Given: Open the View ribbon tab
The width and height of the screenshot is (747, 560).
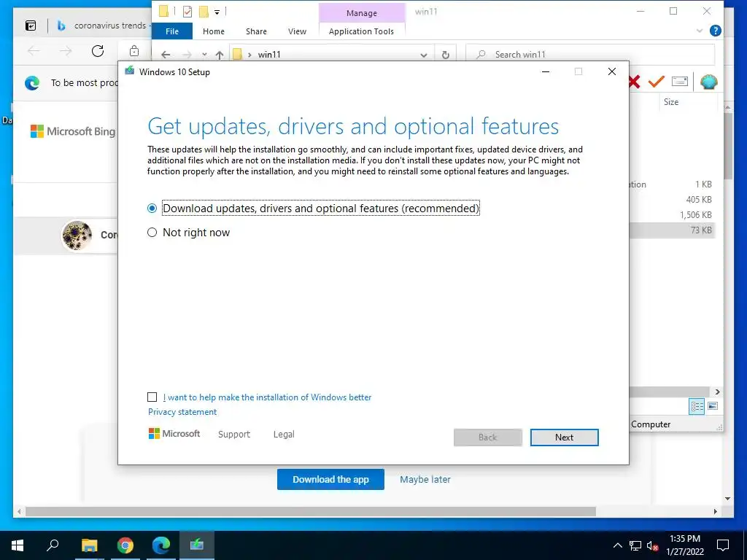Looking at the screenshot, I should [298, 31].
